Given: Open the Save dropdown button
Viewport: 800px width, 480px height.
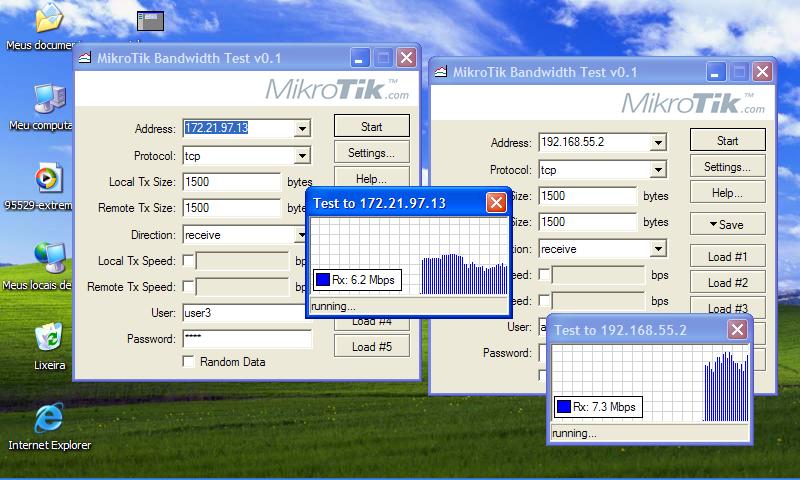Looking at the screenshot, I should pyautogui.click(x=727, y=224).
